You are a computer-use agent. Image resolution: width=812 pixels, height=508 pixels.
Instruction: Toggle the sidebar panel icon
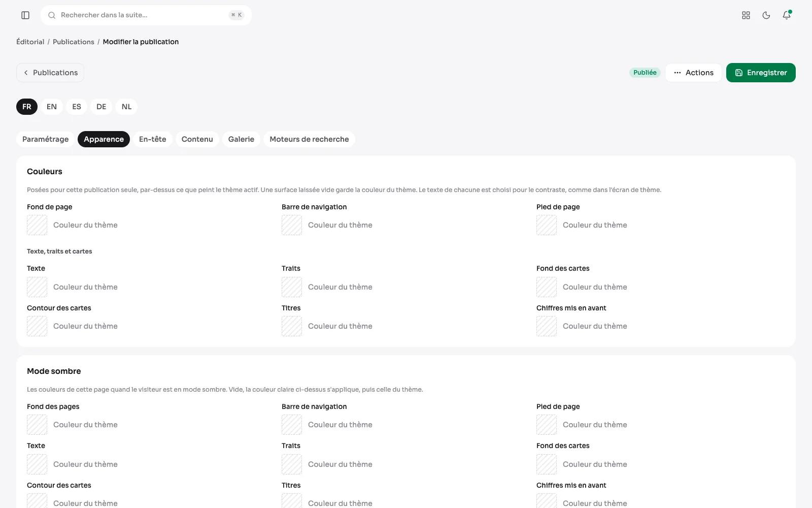25,15
